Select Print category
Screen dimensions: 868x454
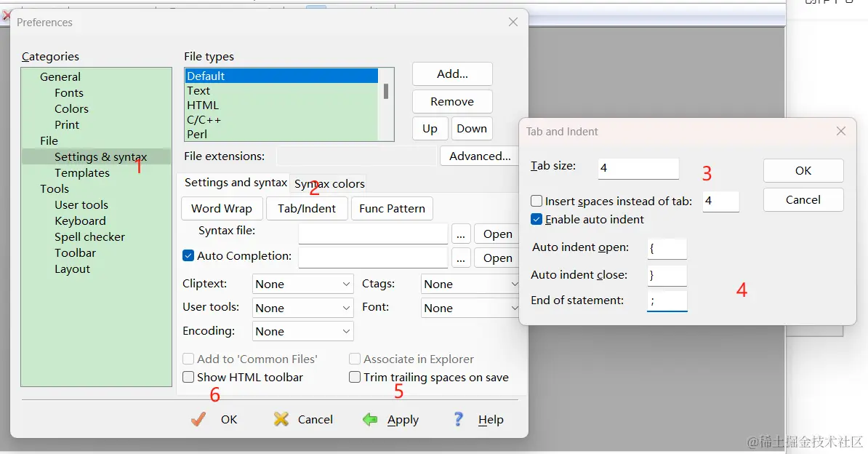tap(67, 125)
